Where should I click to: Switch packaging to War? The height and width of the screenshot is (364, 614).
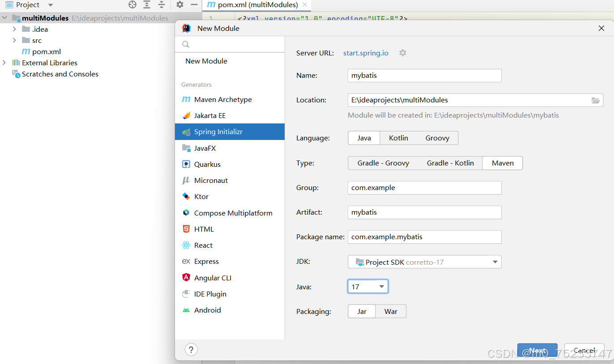tap(391, 311)
